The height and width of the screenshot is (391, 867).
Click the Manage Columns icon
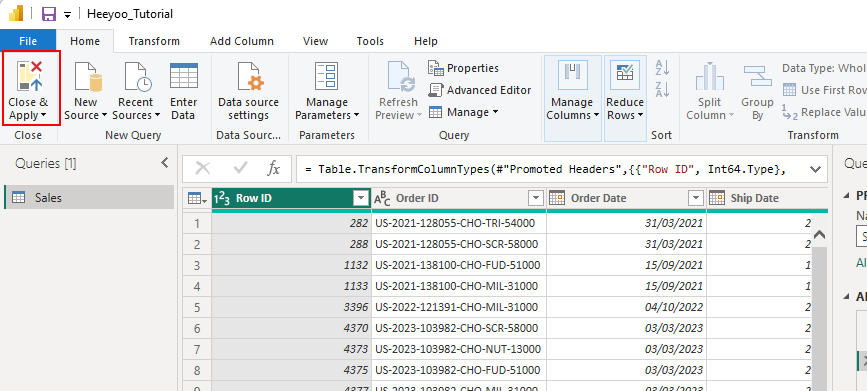[572, 76]
